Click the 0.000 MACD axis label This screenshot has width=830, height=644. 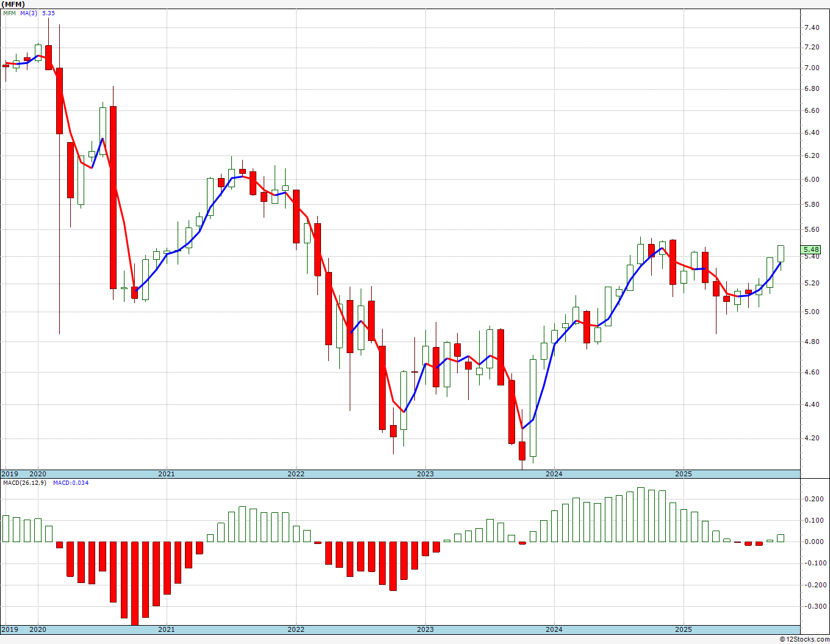point(814,542)
